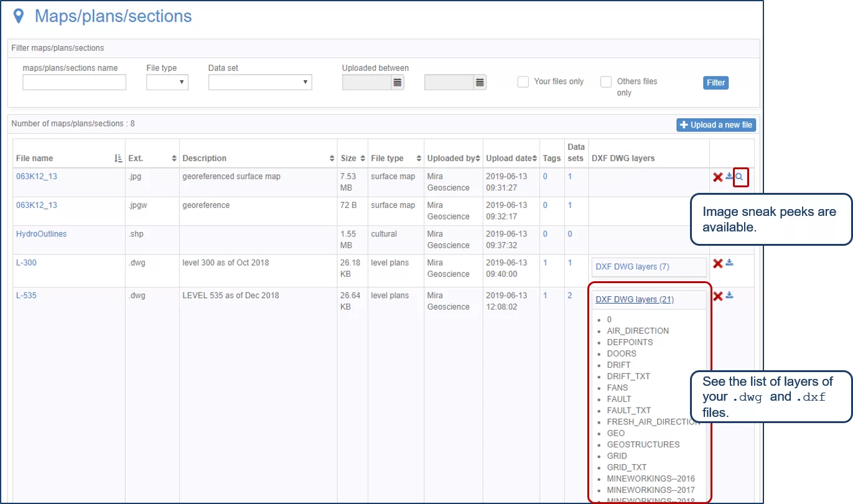Enable the Others files only checkbox
The width and height of the screenshot is (853, 504).
(606, 82)
